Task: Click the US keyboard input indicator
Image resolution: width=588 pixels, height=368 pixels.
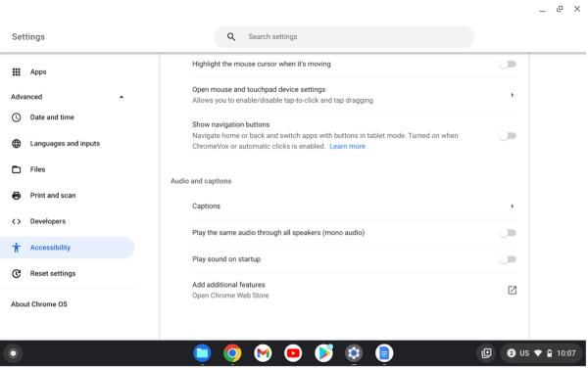Action: (x=524, y=353)
